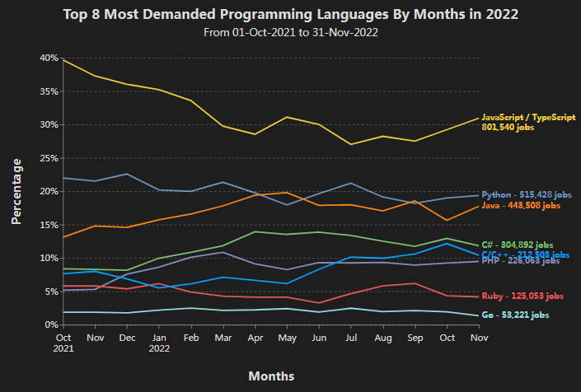Click the Percentage y-axis title
The height and width of the screenshot is (392, 581).
tap(16, 191)
